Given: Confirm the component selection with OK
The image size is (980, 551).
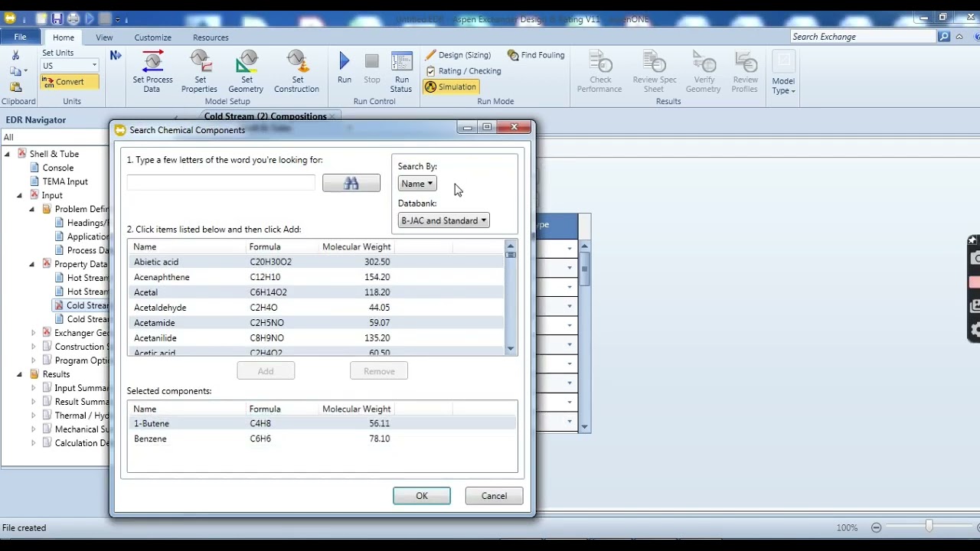Looking at the screenshot, I should [422, 496].
